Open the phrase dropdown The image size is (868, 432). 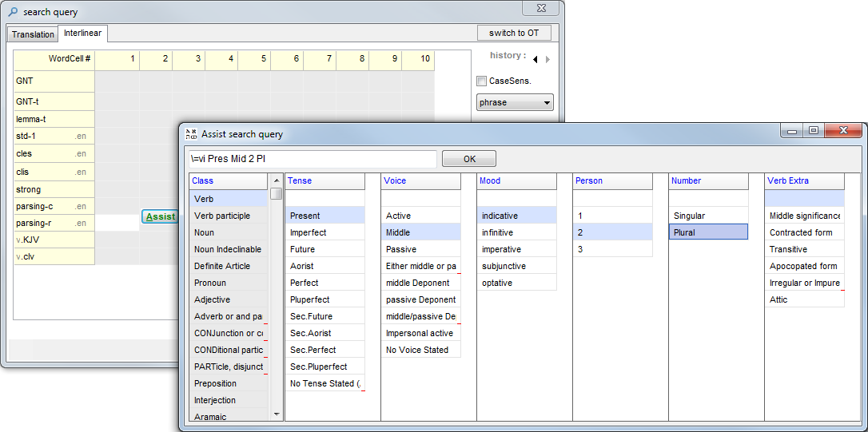pyautogui.click(x=514, y=102)
